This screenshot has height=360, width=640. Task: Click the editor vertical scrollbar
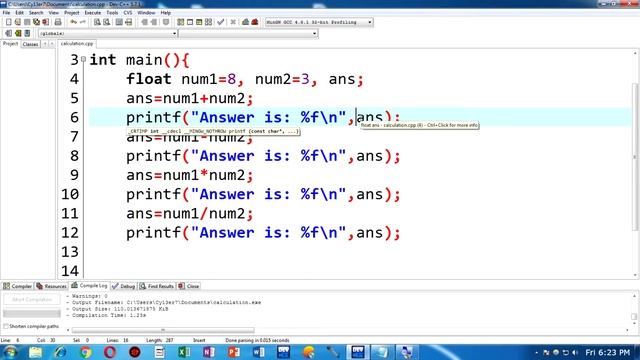[635, 157]
